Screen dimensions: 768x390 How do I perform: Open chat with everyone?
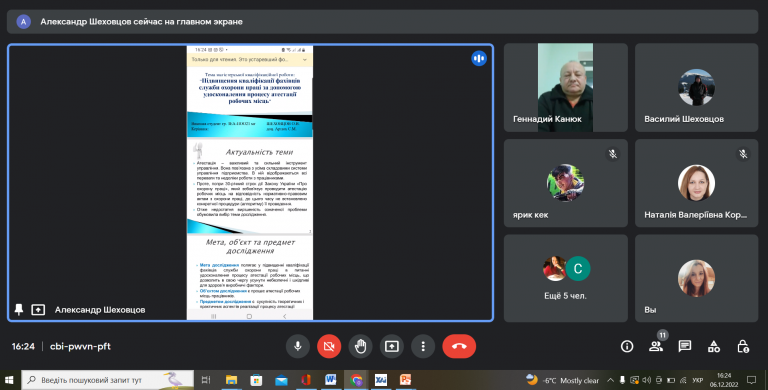point(685,346)
